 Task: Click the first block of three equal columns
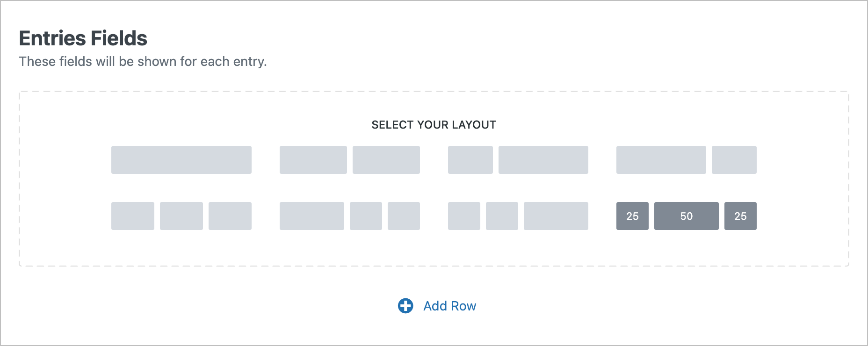click(133, 216)
